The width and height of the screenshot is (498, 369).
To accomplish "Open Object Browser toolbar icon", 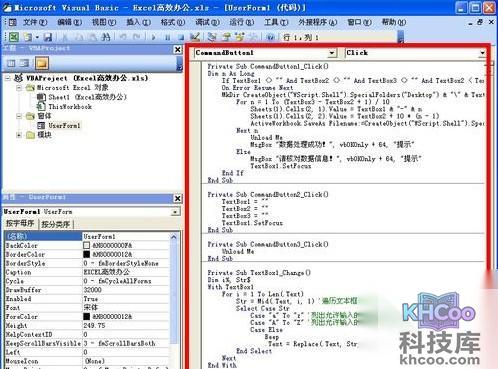I will click(x=240, y=37).
